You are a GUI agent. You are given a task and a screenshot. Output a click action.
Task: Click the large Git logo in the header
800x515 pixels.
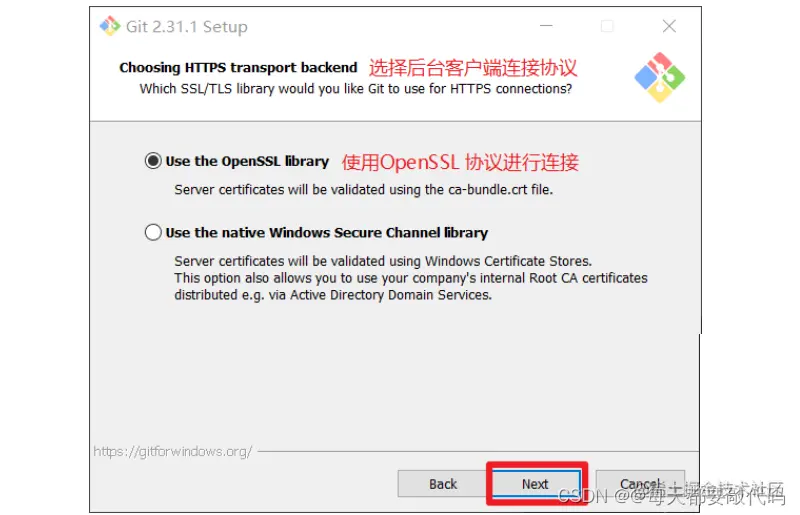coord(660,77)
